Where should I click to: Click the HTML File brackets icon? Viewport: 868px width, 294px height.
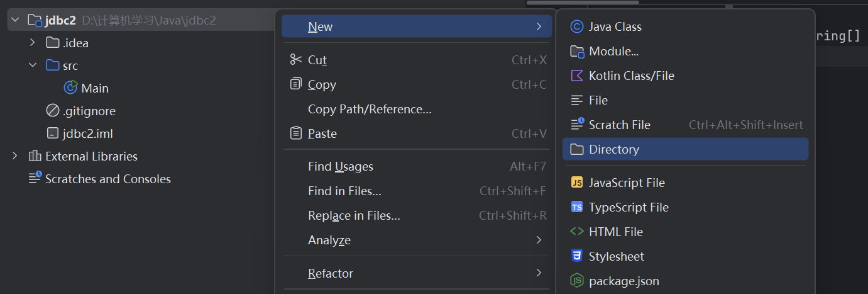click(576, 231)
